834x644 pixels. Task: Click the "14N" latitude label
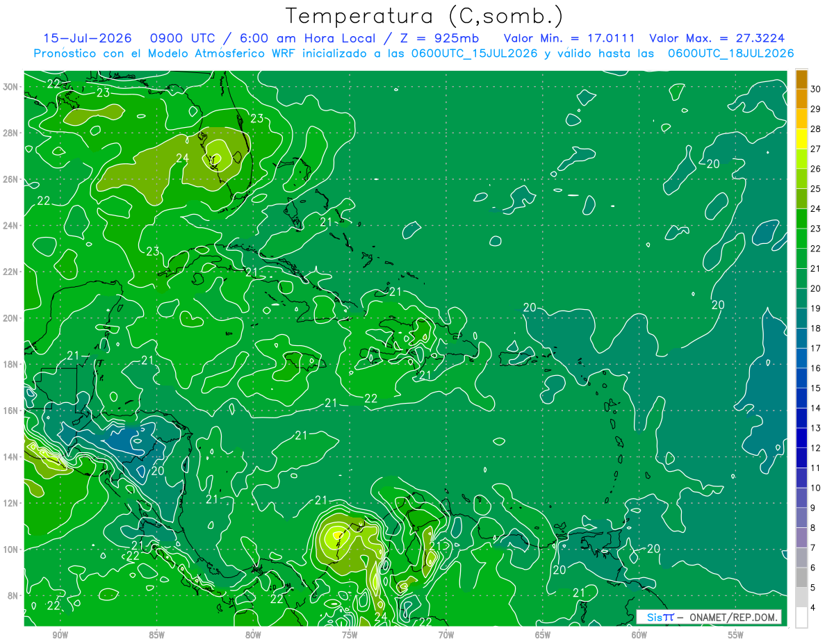11,457
